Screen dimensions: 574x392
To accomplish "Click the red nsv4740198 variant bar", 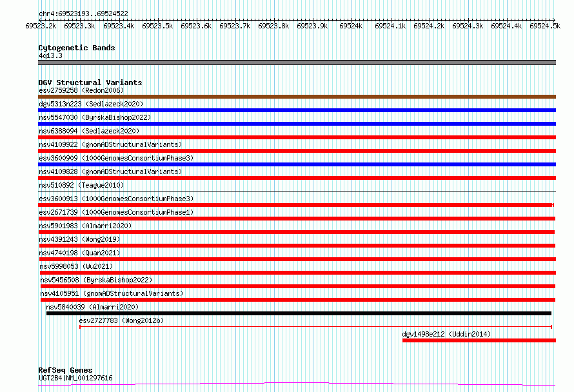I will click(x=297, y=259).
